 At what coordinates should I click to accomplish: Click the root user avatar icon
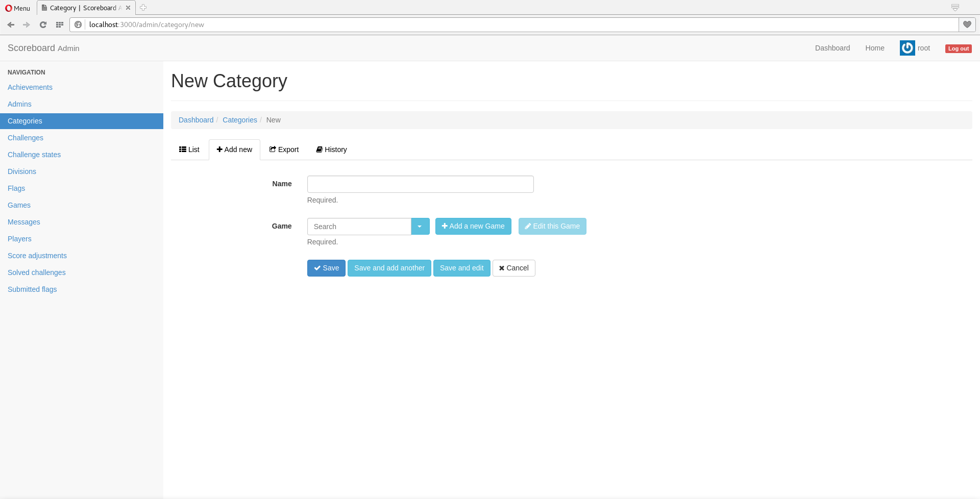(907, 48)
